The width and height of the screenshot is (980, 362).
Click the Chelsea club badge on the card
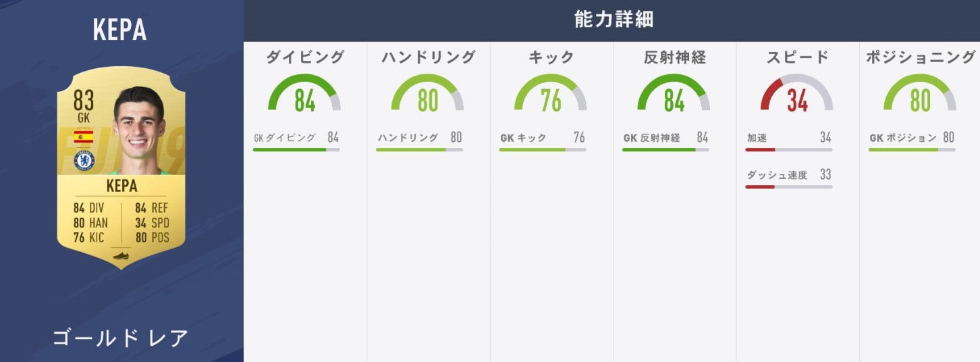(x=84, y=161)
